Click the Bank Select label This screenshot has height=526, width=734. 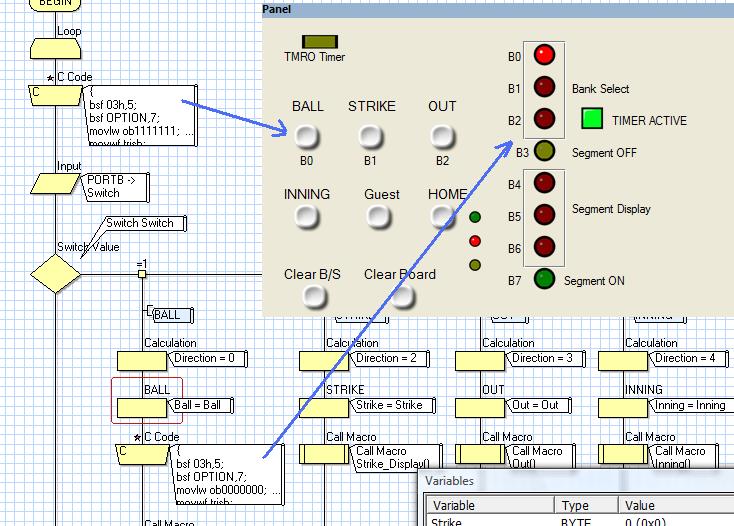[601, 88]
